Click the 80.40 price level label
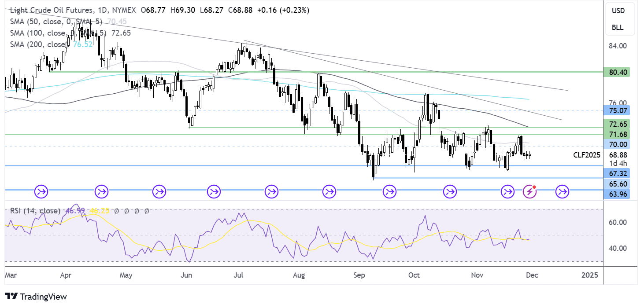 (x=617, y=72)
